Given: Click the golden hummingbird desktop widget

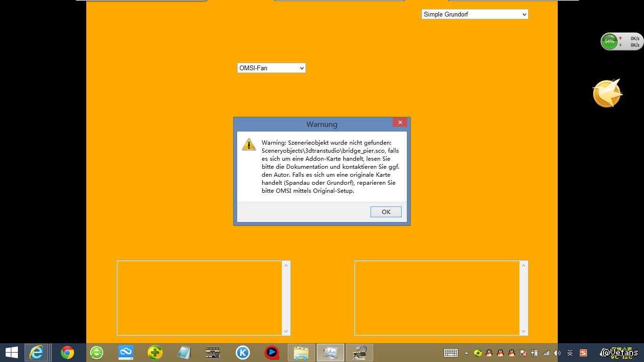Looking at the screenshot, I should [608, 93].
